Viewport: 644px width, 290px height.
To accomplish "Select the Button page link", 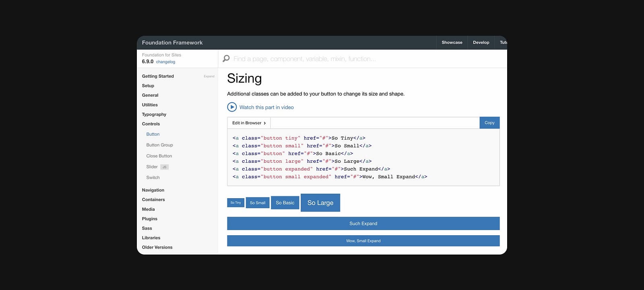I will click(x=153, y=135).
